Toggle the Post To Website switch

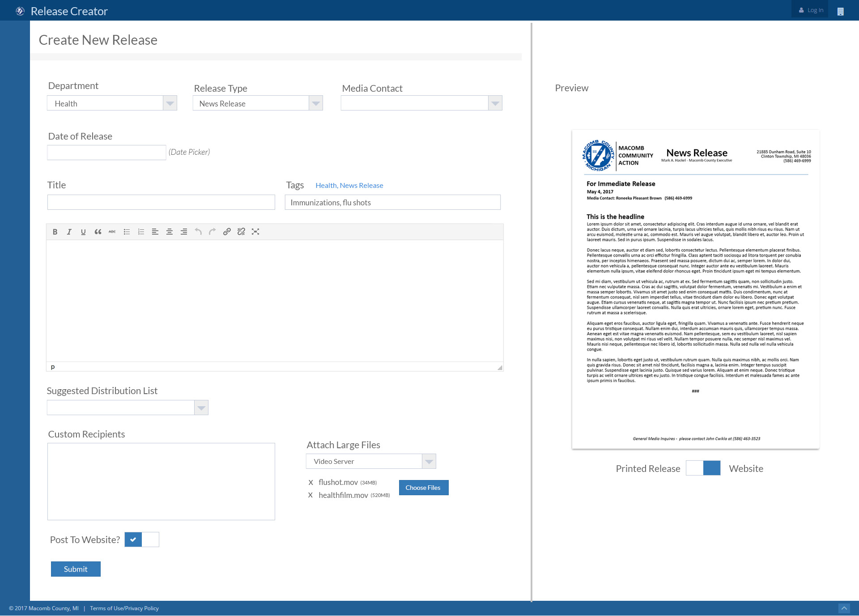point(141,540)
